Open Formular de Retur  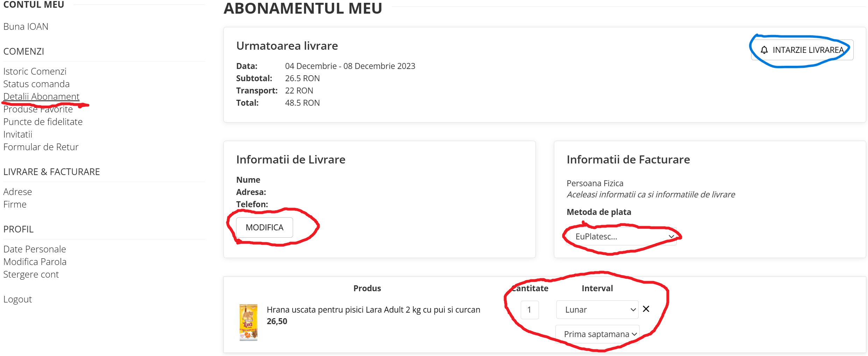pos(41,147)
